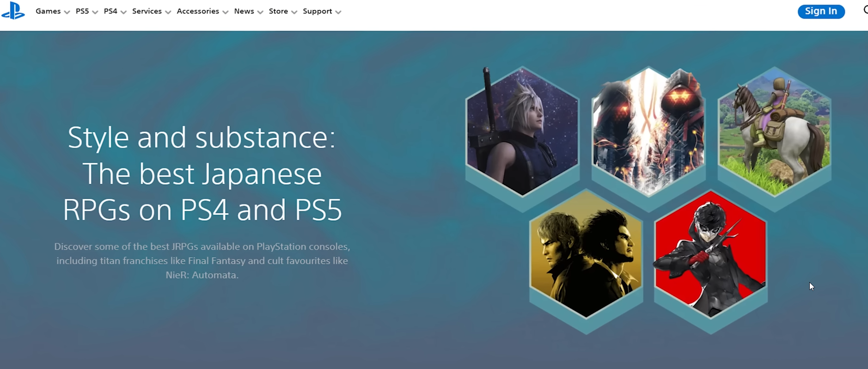Open the Accessories menu

click(198, 11)
